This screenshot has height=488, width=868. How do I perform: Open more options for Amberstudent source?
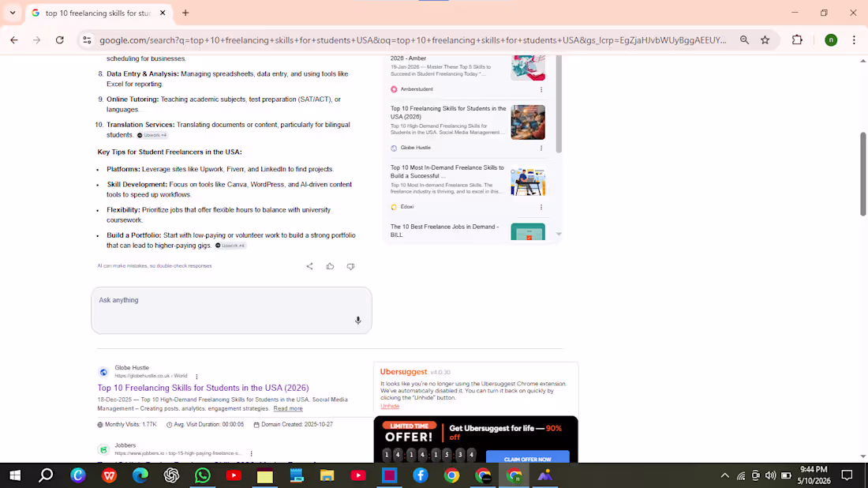(541, 89)
